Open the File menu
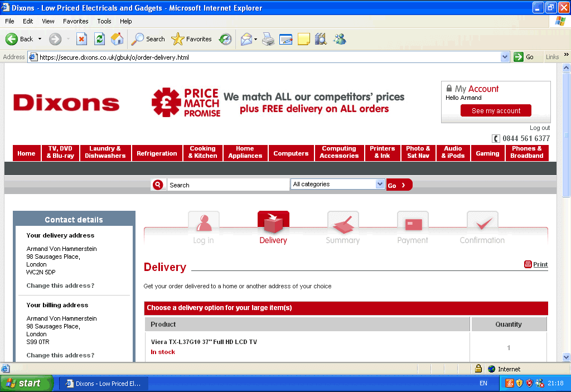This screenshot has width=571, height=392. point(10,21)
